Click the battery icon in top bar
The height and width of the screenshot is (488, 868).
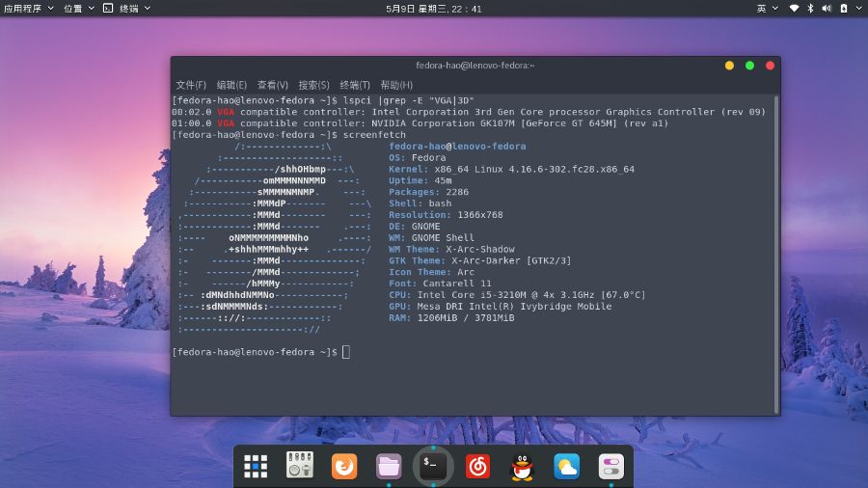pyautogui.click(x=844, y=9)
